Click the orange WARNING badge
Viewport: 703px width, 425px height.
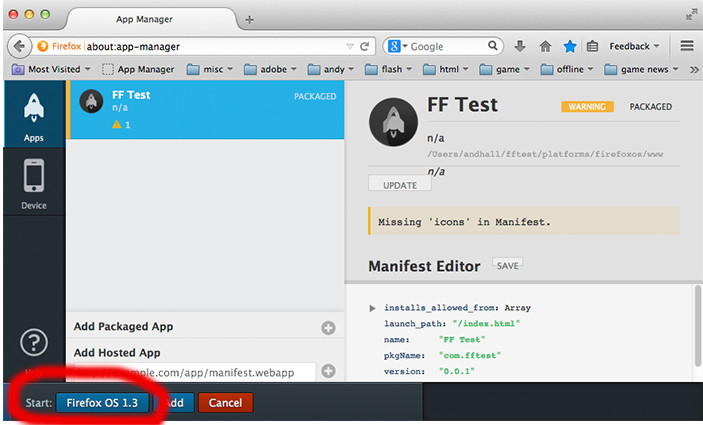click(x=587, y=107)
